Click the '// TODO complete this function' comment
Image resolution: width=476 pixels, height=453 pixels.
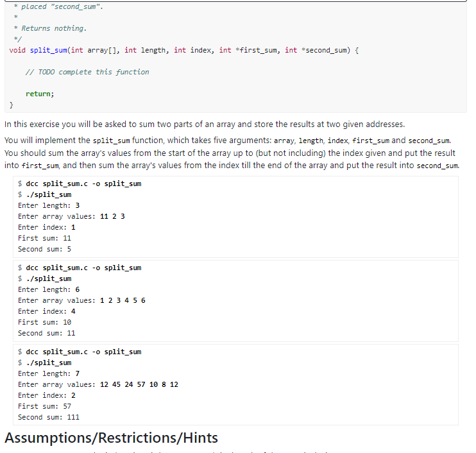tap(87, 72)
